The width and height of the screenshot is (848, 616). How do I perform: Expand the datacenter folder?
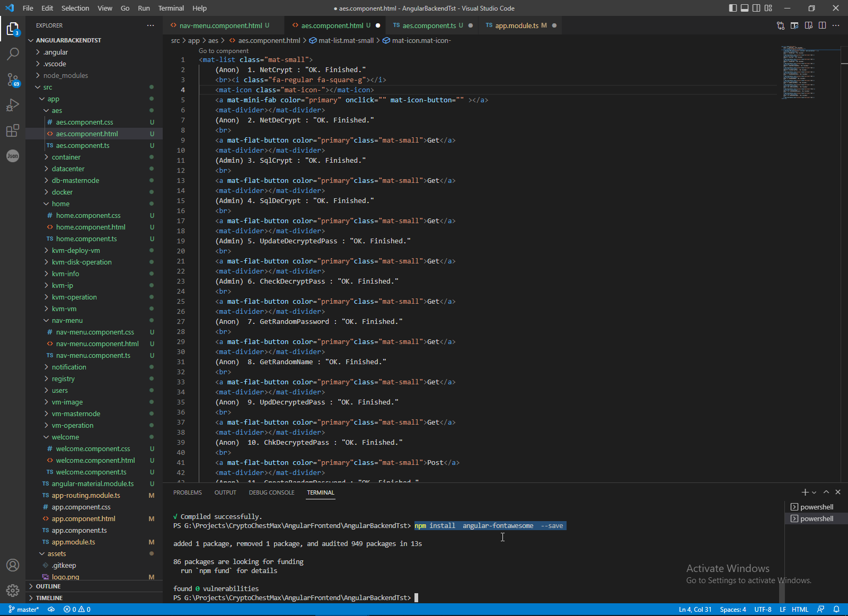coord(94,169)
